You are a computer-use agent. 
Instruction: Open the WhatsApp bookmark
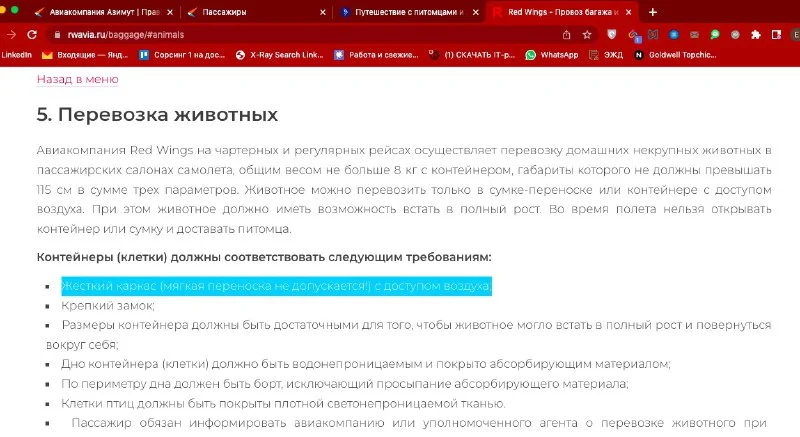552,55
